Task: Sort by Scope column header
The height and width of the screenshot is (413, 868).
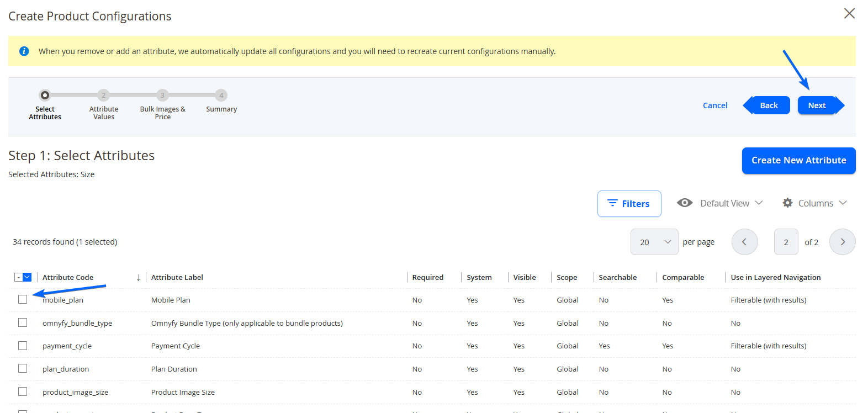Action: 567,278
